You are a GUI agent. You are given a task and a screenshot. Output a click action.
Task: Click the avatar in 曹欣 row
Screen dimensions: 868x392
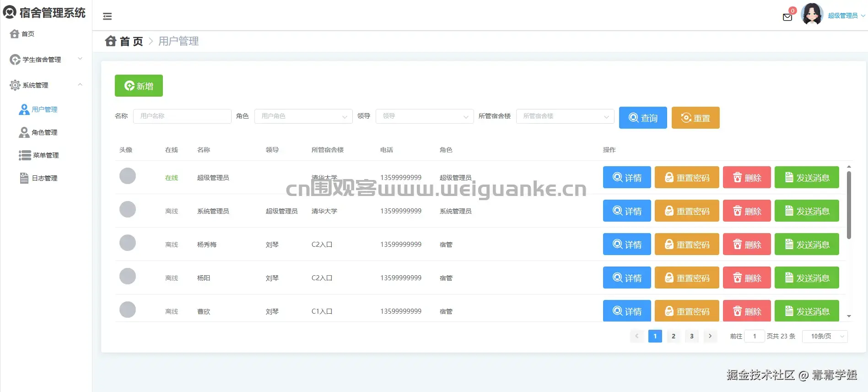pos(128,310)
